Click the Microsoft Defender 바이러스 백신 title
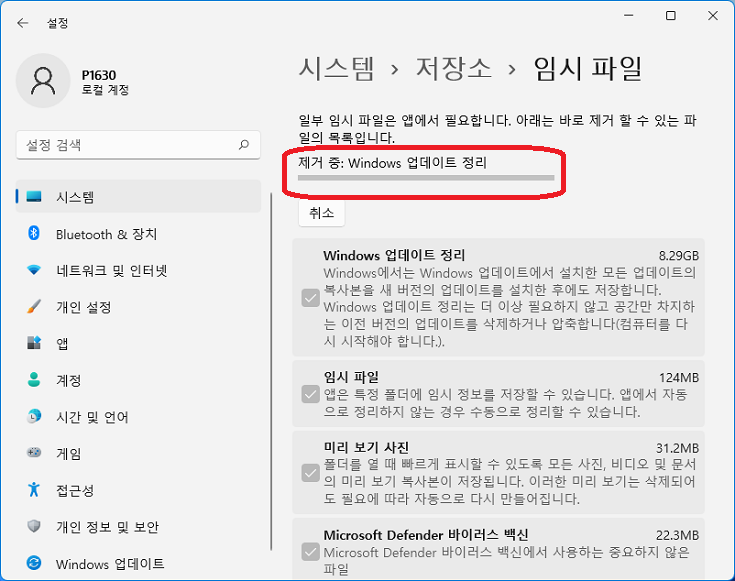This screenshot has height=581, width=735. coord(426,535)
